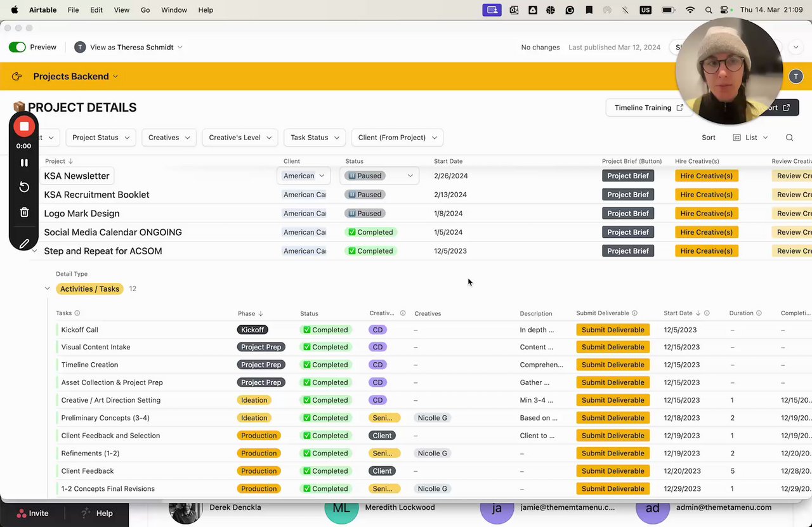Open the View menu
The image size is (812, 527).
point(122,10)
